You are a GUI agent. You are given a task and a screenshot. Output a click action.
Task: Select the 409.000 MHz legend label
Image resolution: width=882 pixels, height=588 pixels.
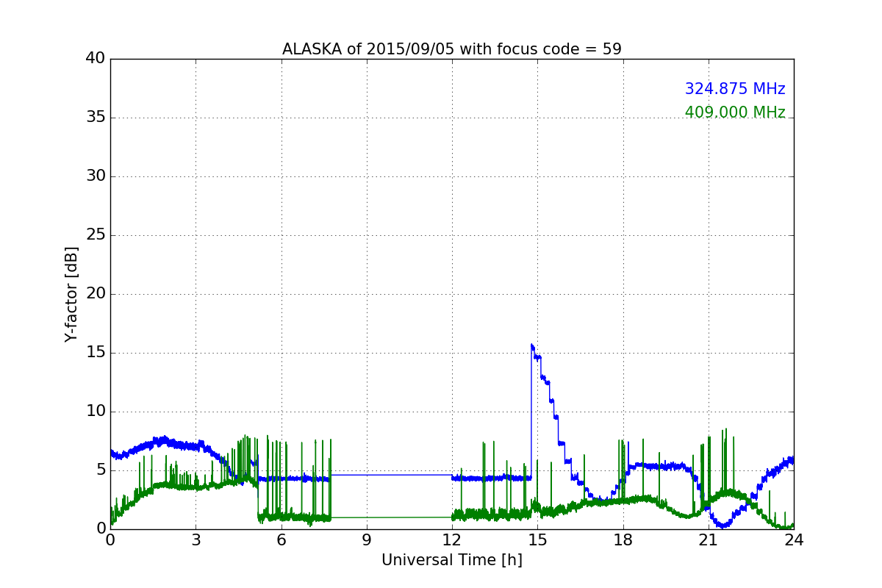pyautogui.click(x=735, y=112)
